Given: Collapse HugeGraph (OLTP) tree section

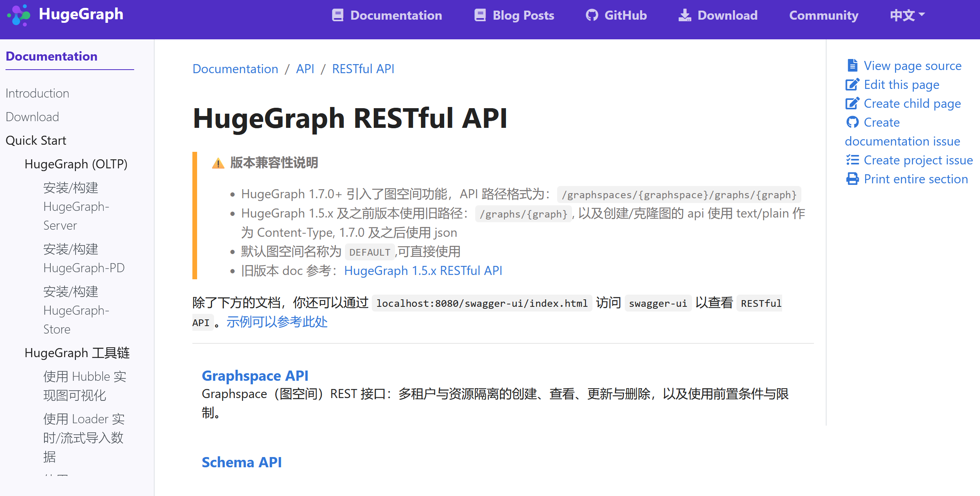Looking at the screenshot, I should coord(76,164).
